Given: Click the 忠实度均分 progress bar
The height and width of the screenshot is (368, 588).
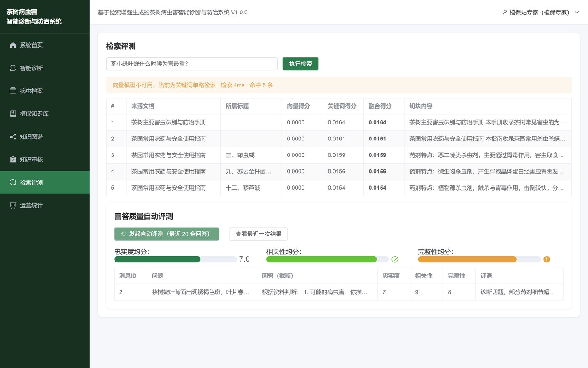Looking at the screenshot, I should 176,259.
